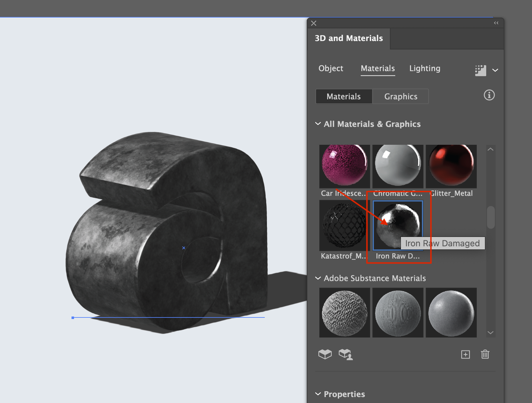Select first spiky Substance material sphere

click(344, 313)
